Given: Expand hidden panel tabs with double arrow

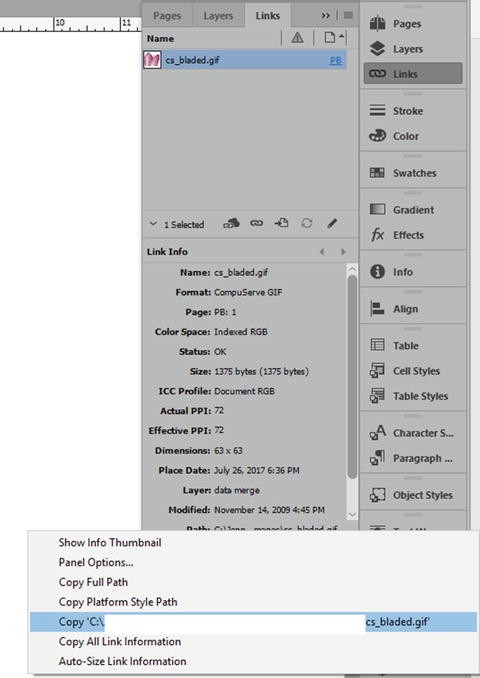Looking at the screenshot, I should pos(326,16).
